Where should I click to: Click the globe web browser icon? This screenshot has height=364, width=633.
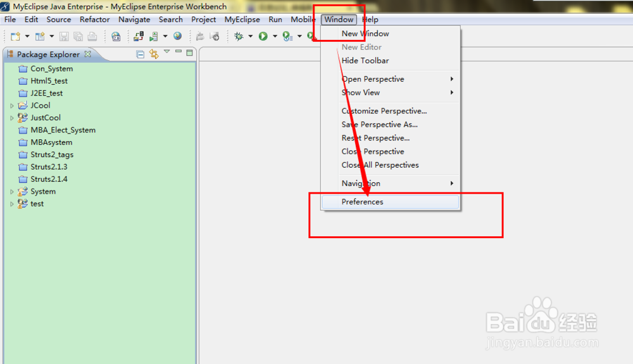pyautogui.click(x=177, y=36)
